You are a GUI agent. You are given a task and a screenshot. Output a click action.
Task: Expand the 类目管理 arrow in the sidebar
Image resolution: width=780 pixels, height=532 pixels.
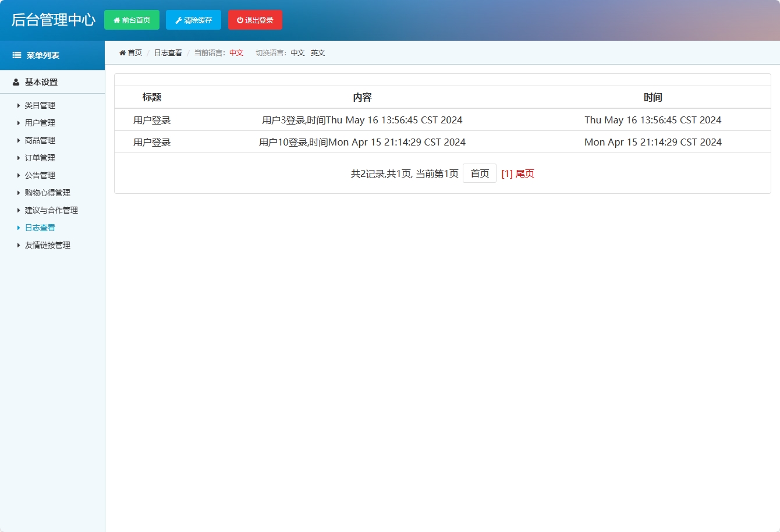19,105
